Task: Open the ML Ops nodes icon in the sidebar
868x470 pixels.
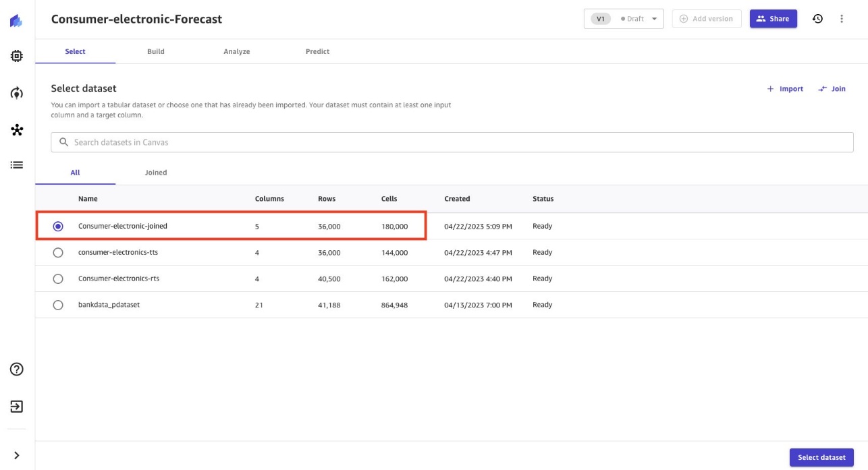Action: (x=16, y=129)
